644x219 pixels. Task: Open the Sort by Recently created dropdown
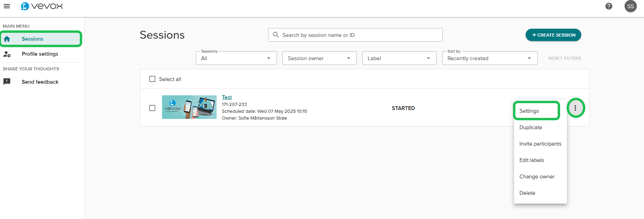pos(489,58)
